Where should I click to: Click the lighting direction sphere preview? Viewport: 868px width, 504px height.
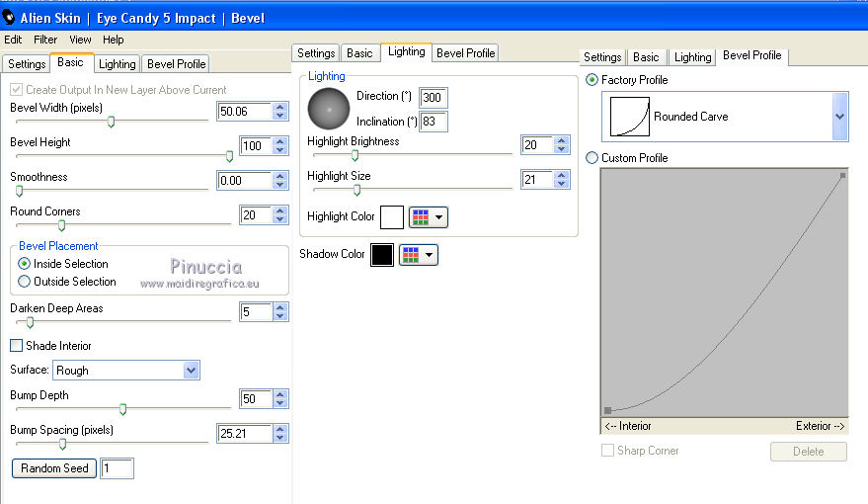click(x=328, y=109)
